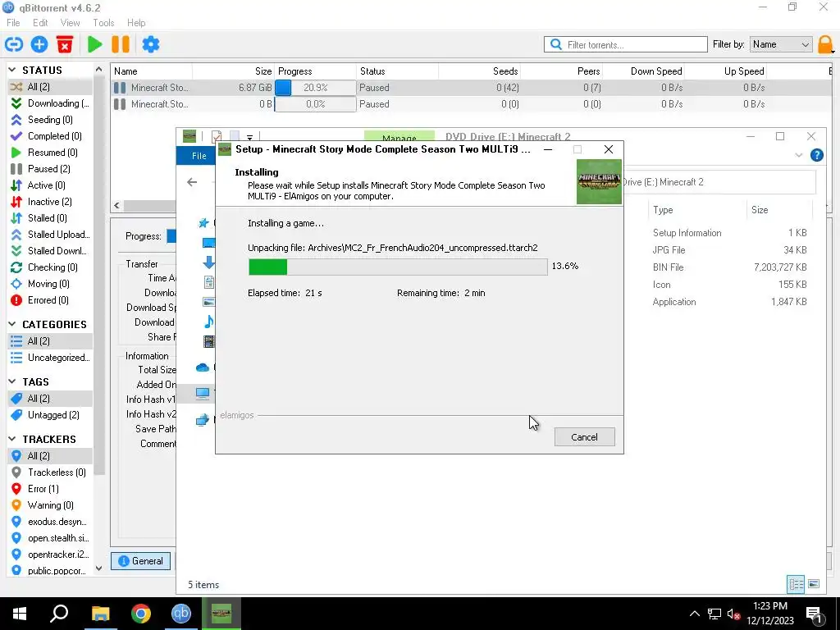840x630 pixels.
Task: Click the BIN File row in Explorer
Action: coord(729,267)
